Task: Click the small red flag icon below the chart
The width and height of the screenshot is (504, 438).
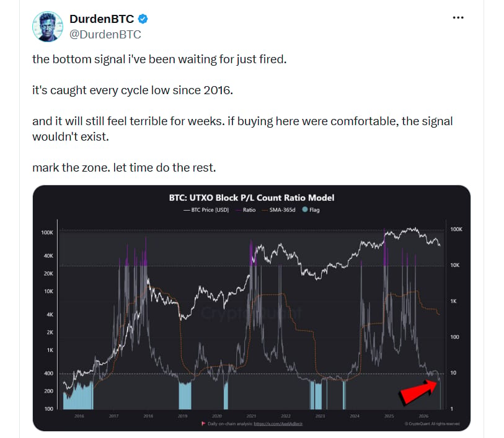Action: click(x=203, y=424)
